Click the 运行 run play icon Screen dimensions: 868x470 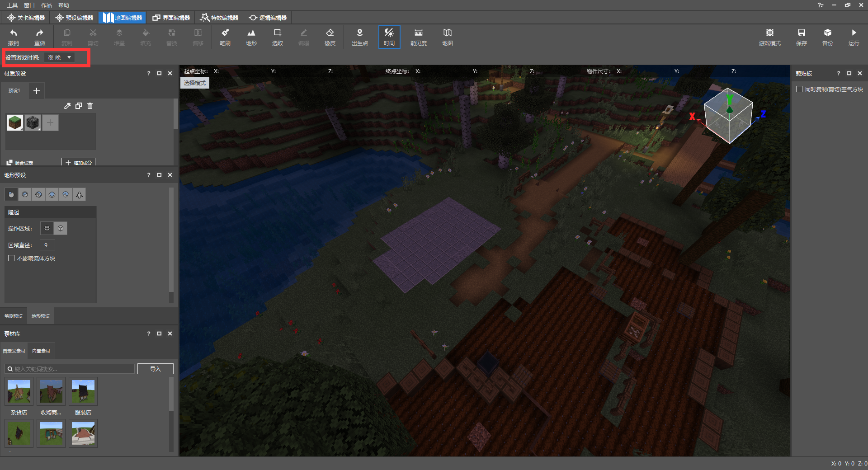click(x=854, y=33)
